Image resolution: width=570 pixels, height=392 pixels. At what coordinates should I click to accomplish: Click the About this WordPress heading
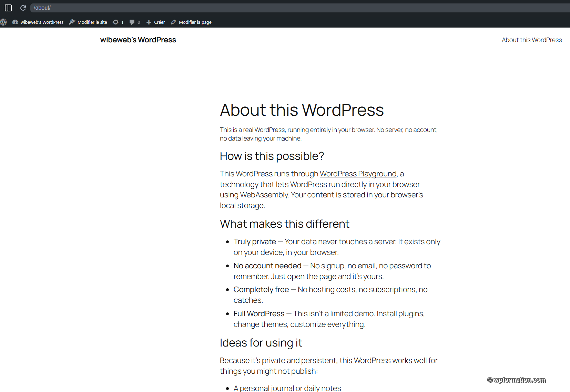coord(302,110)
